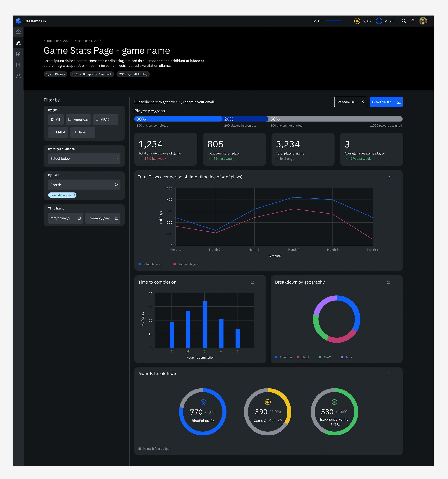Click the Subscribe here link
This screenshot has width=448, height=479.
click(x=146, y=102)
